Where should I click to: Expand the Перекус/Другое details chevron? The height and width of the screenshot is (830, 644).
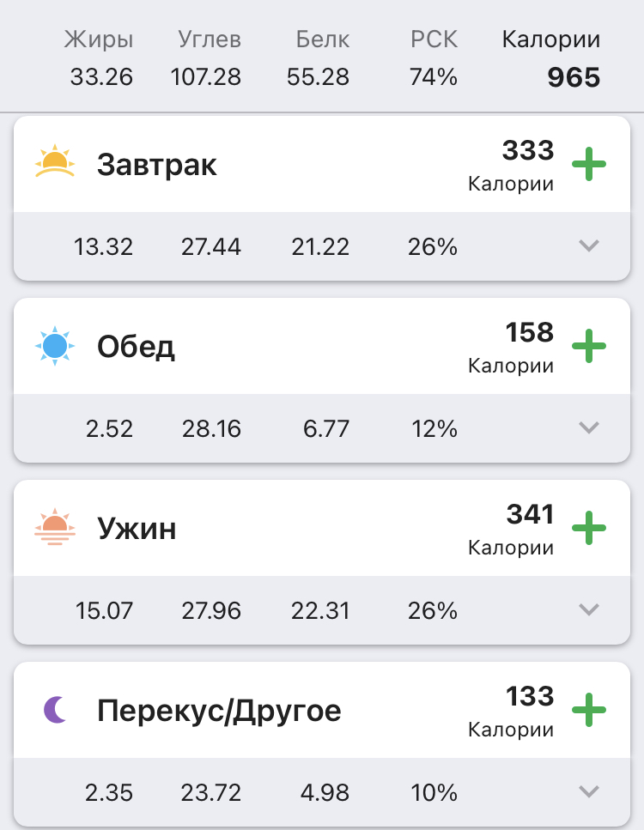pyautogui.click(x=588, y=792)
